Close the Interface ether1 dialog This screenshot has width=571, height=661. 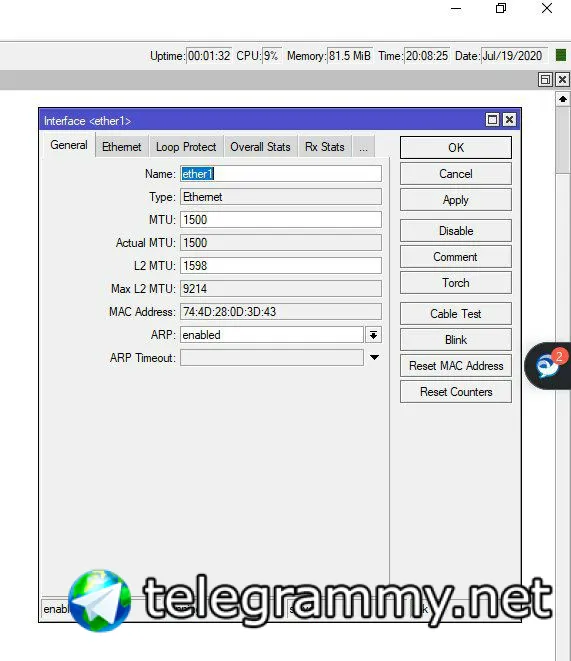pos(509,120)
